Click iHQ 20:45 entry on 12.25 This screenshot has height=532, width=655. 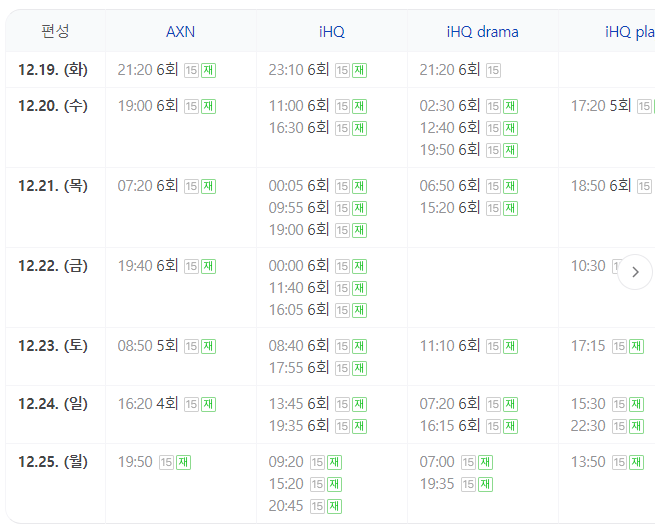tap(305, 506)
